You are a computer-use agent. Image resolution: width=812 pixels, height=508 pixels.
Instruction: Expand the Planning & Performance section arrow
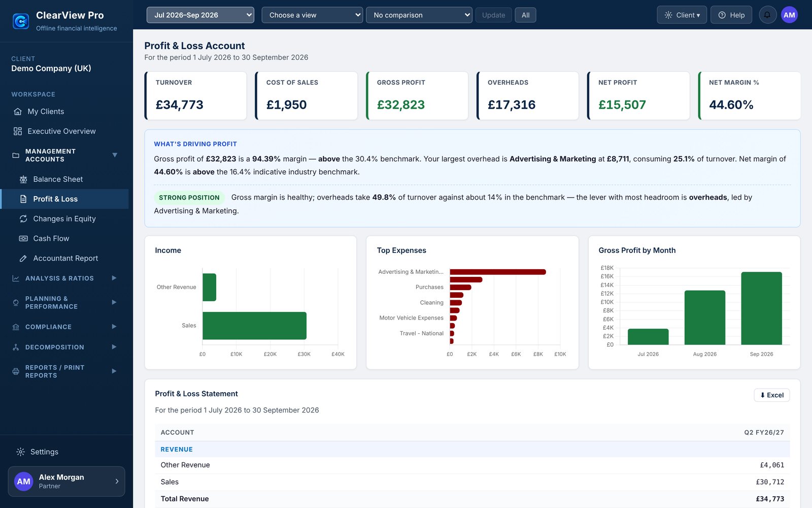tap(114, 302)
